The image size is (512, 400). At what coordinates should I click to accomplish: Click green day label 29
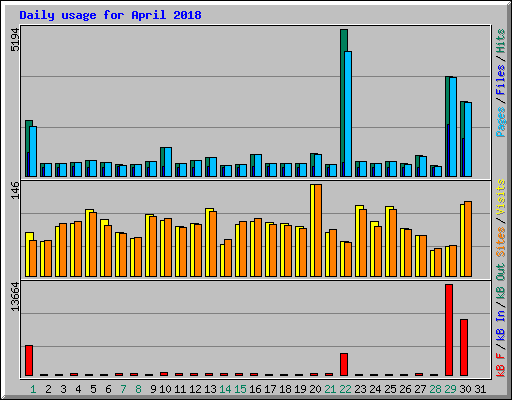click(450, 389)
